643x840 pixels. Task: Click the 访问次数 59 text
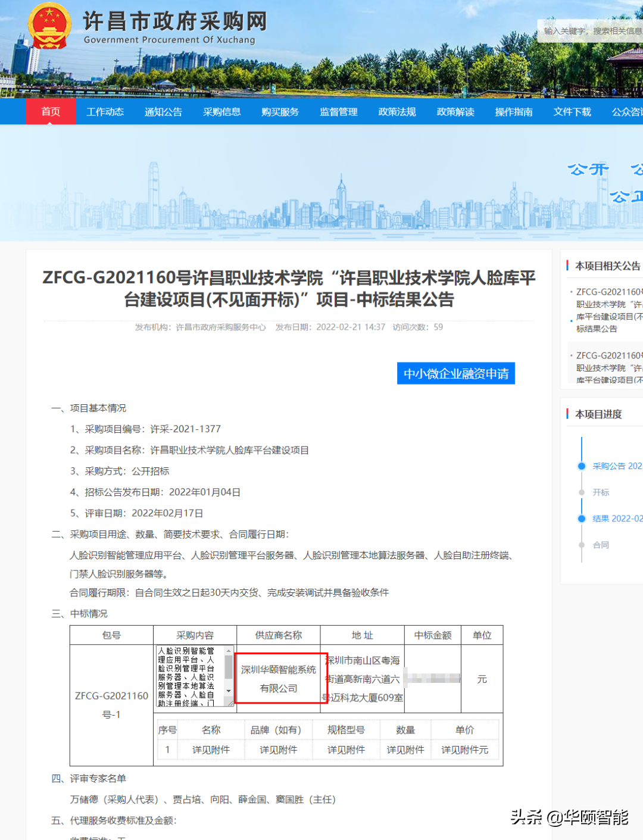click(x=417, y=327)
